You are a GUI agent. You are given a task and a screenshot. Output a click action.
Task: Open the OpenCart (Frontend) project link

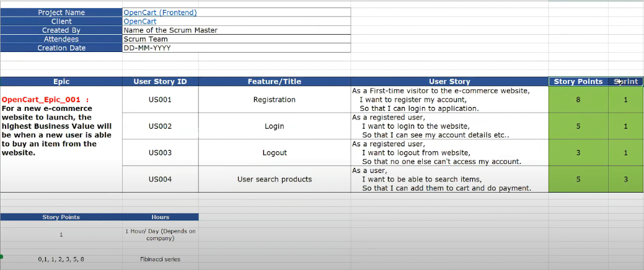(160, 12)
